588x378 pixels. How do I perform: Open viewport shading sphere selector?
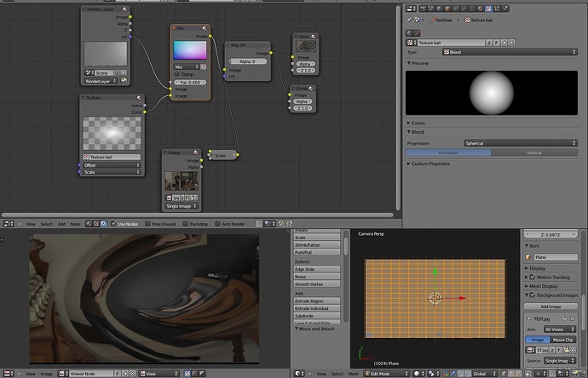click(419, 374)
